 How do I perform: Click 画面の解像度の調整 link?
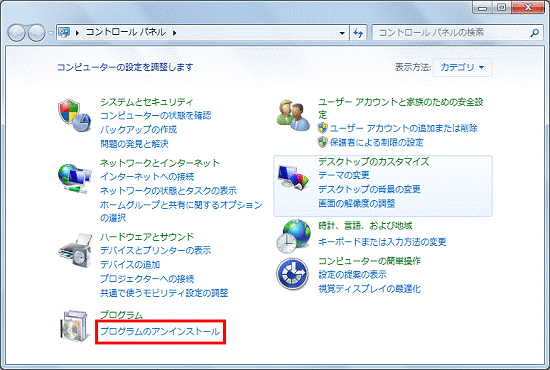[x=357, y=203]
